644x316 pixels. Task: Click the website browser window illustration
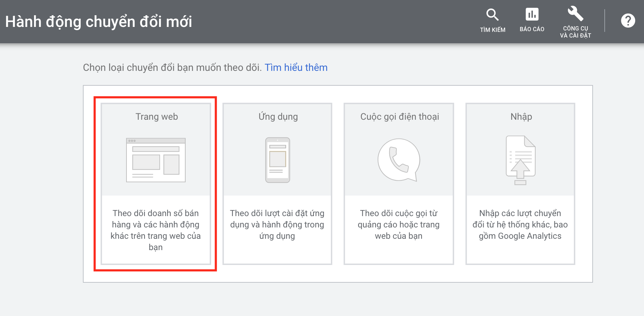[156, 160]
